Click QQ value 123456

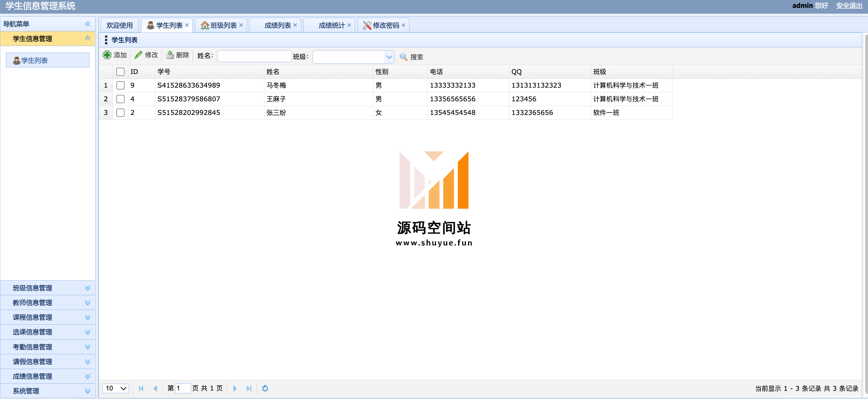pyautogui.click(x=524, y=99)
